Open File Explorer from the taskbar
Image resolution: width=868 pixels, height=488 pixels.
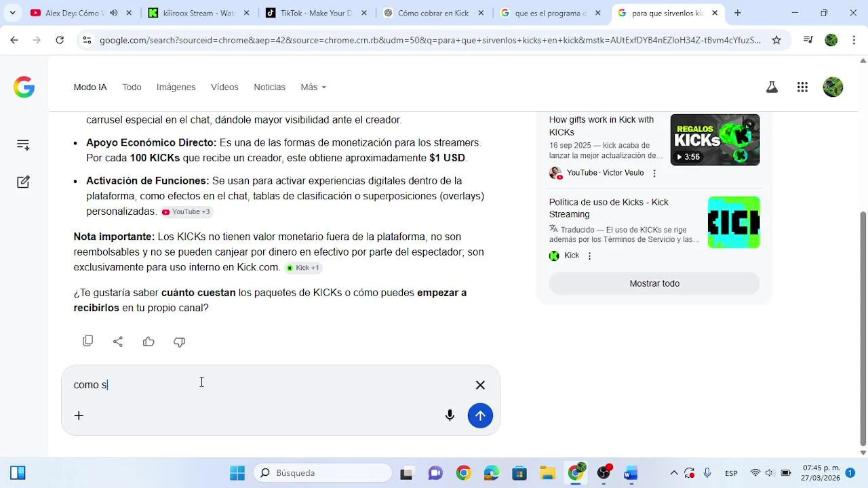tap(547, 473)
